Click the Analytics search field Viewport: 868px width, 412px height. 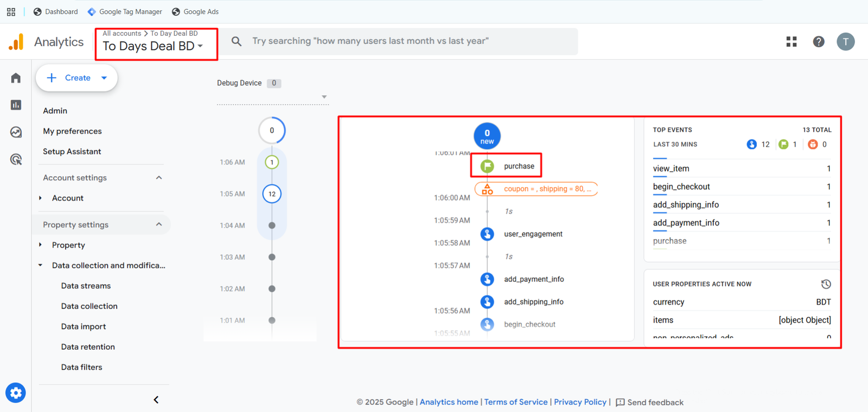click(401, 41)
